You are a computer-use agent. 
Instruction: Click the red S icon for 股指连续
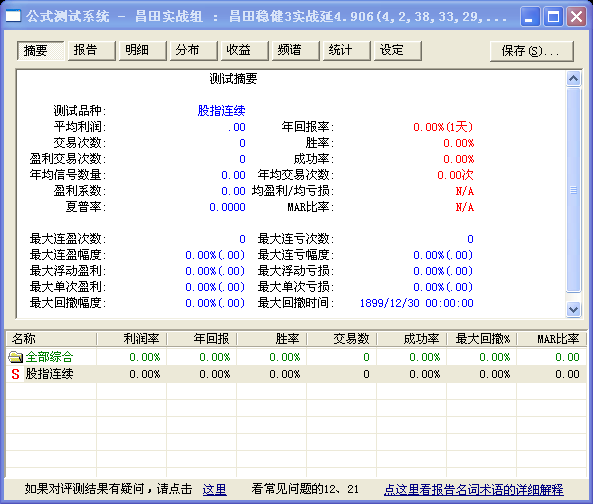[15, 374]
